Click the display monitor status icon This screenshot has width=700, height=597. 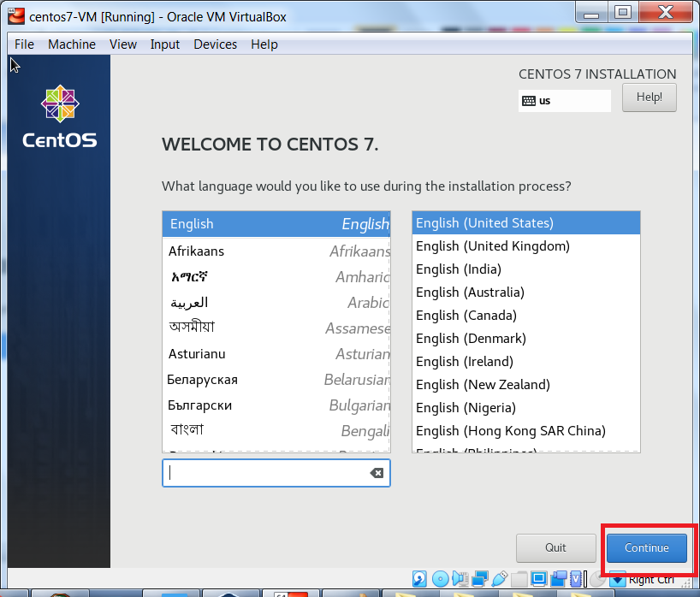[x=539, y=579]
